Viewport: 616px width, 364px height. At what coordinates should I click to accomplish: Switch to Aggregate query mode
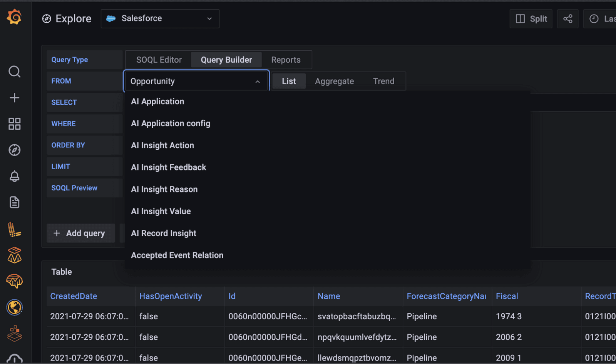click(334, 81)
